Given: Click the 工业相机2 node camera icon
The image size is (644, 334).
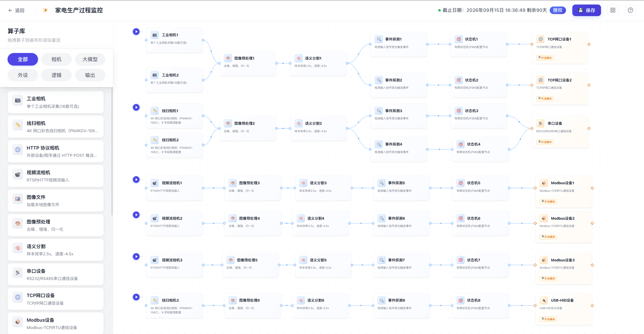Looking at the screenshot, I should point(155,75).
